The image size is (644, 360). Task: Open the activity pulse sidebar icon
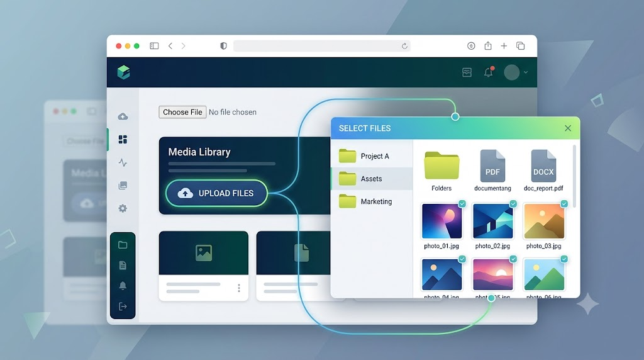coord(123,162)
